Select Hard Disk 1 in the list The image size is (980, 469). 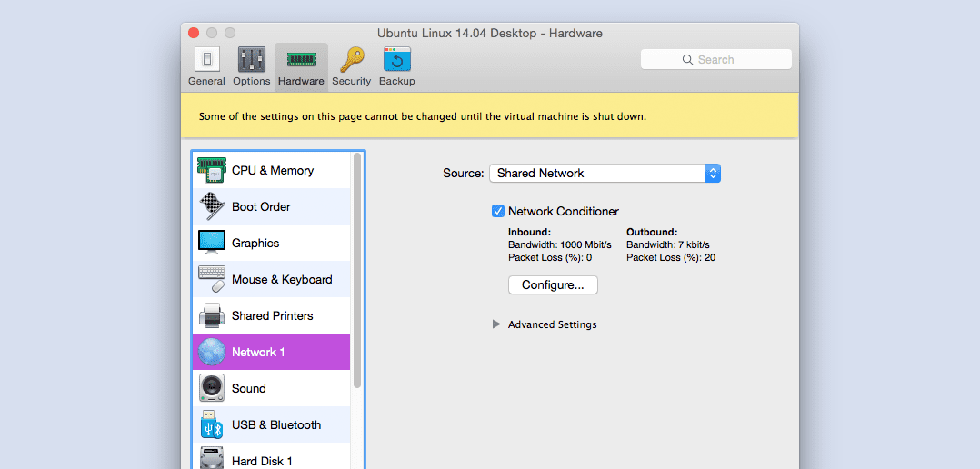point(271,456)
